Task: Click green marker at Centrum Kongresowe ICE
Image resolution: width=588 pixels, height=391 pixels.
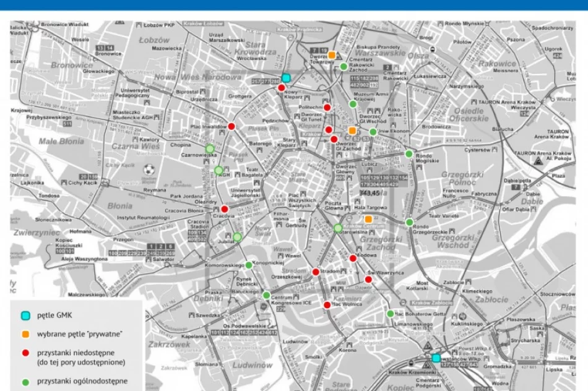Action: point(266,295)
